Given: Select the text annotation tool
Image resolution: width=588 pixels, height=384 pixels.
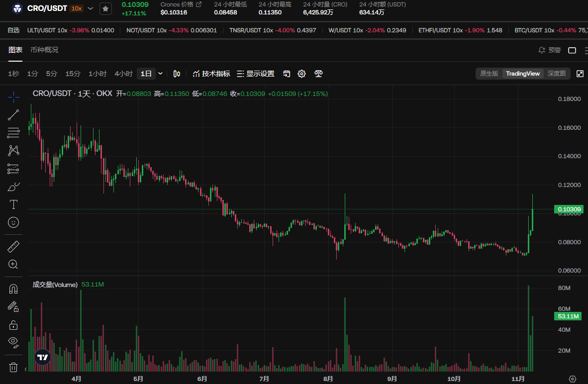Looking at the screenshot, I should [x=13, y=205].
